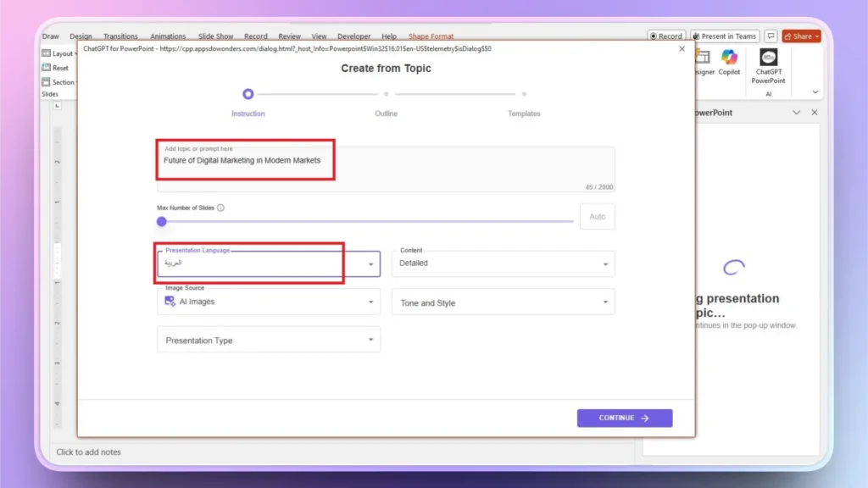This screenshot has width=868, height=488.
Task: Click the Layout option in the slide pane
Action: pos(58,53)
